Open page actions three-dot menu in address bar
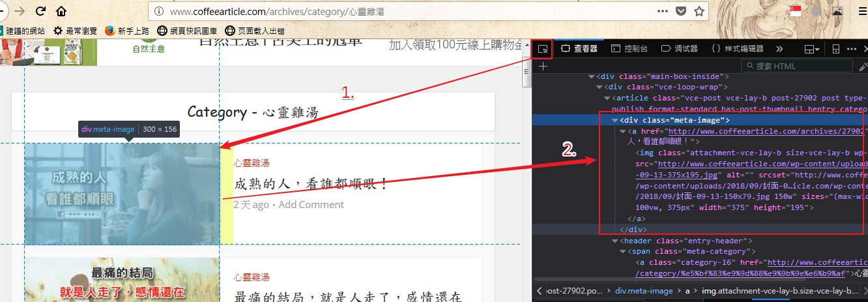Image resolution: width=868 pixels, height=302 pixels. click(662, 11)
